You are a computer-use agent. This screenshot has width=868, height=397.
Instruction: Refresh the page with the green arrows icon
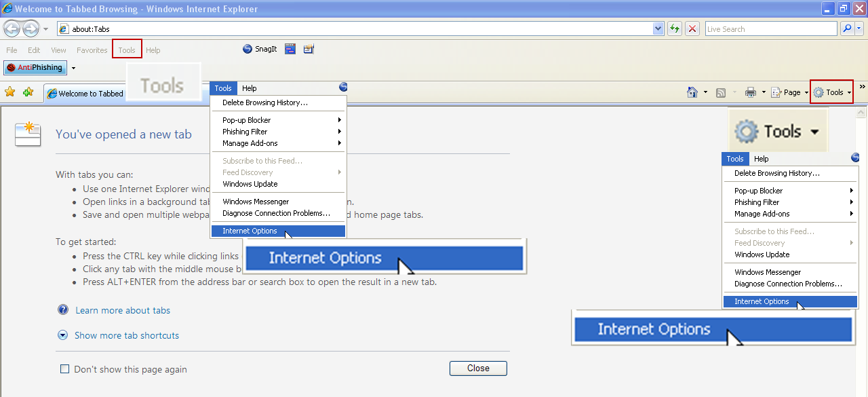pyautogui.click(x=674, y=29)
